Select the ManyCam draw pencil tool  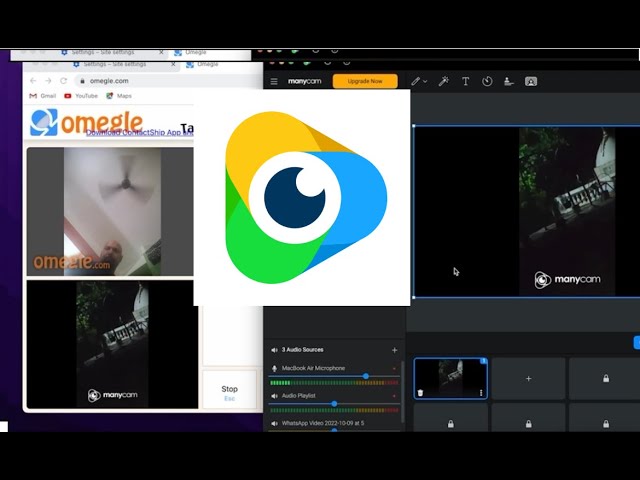coord(415,82)
